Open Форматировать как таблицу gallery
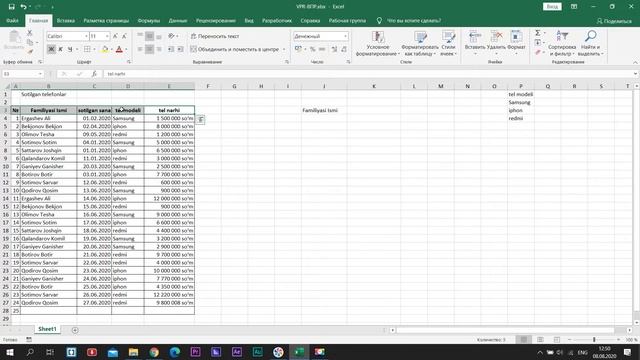Viewport: 640px width, 360px height. (x=420, y=43)
